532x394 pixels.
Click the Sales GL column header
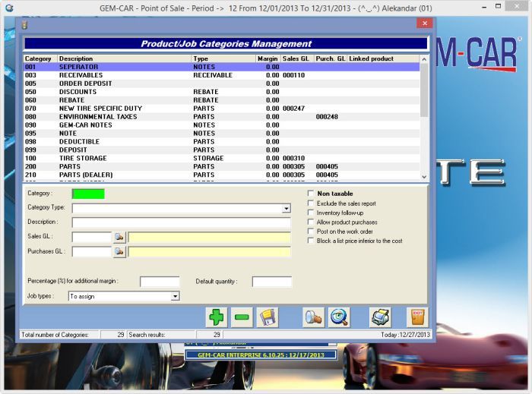[297, 58]
